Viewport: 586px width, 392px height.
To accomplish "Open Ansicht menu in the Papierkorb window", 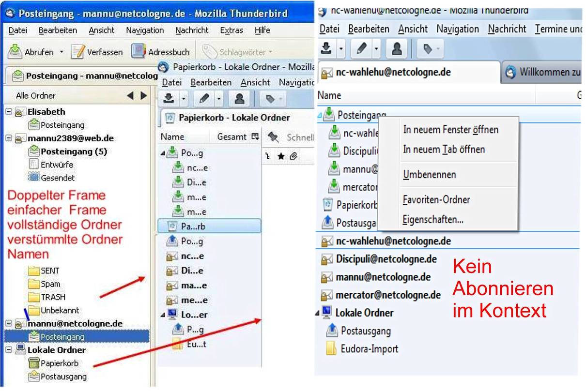I will (255, 82).
